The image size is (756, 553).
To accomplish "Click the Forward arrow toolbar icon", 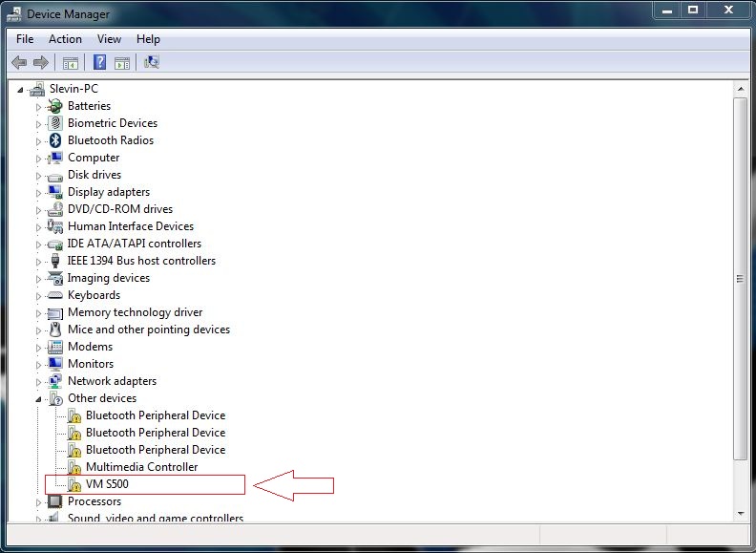I will 41,62.
